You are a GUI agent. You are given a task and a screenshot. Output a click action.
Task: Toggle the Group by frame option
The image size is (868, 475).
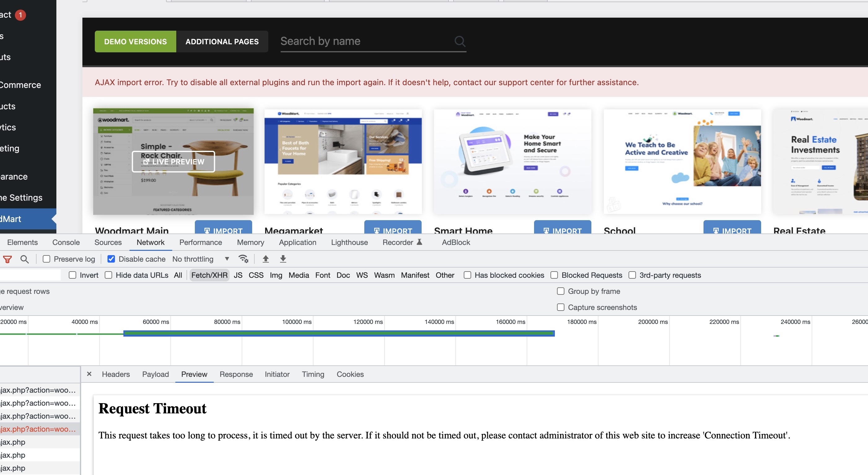tap(561, 291)
